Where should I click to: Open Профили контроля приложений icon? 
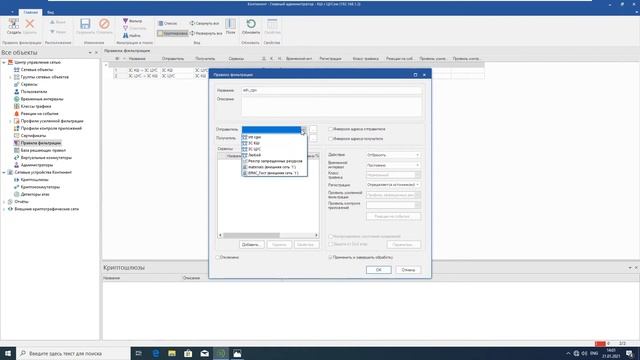click(17, 128)
